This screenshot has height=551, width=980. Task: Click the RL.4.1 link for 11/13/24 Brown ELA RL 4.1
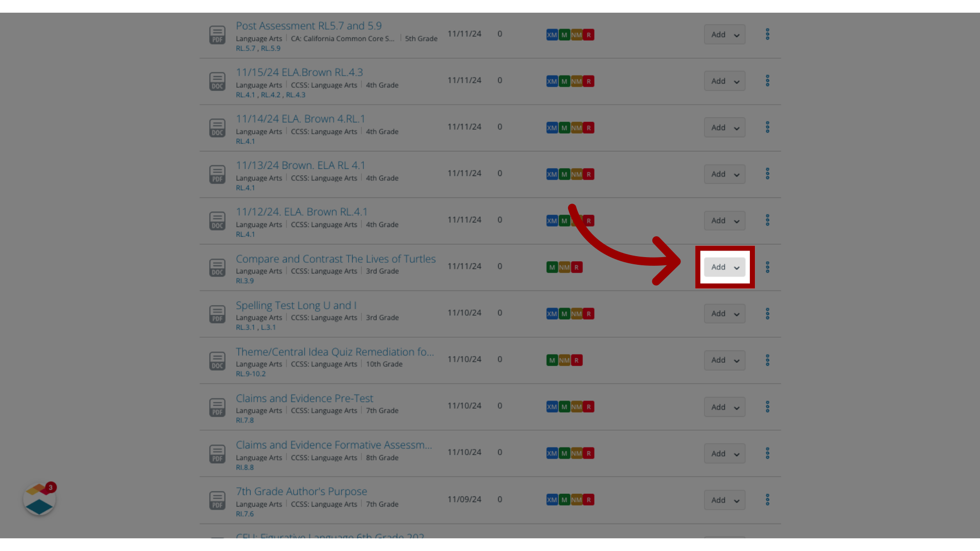pyautogui.click(x=245, y=187)
